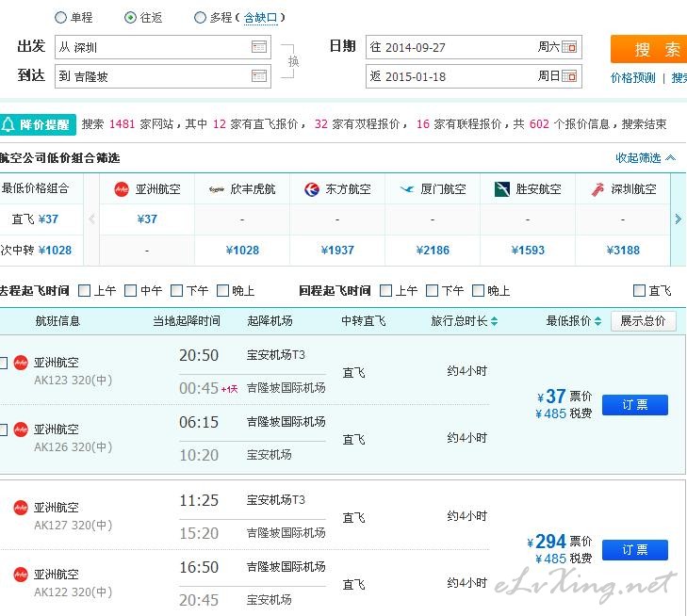Image resolution: width=687 pixels, height=616 pixels.
Task: Swap departure and arrival with 换 button
Action: click(293, 61)
